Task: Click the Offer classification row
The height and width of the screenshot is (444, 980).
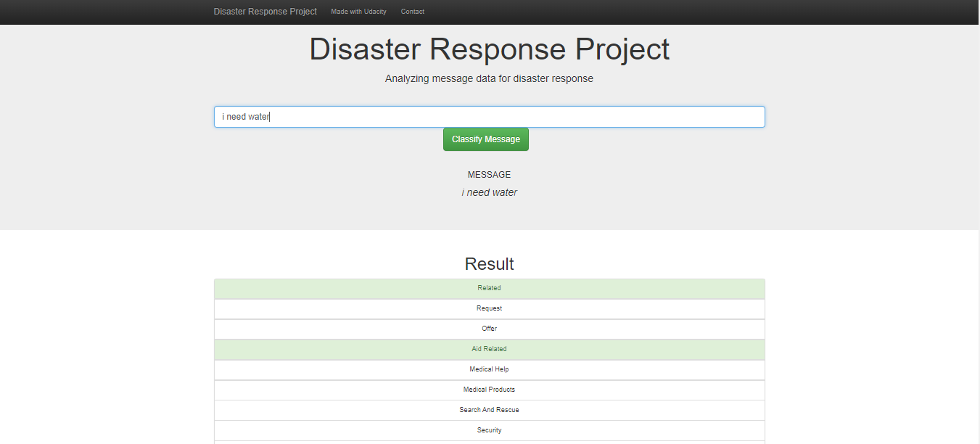Action: 489,329
